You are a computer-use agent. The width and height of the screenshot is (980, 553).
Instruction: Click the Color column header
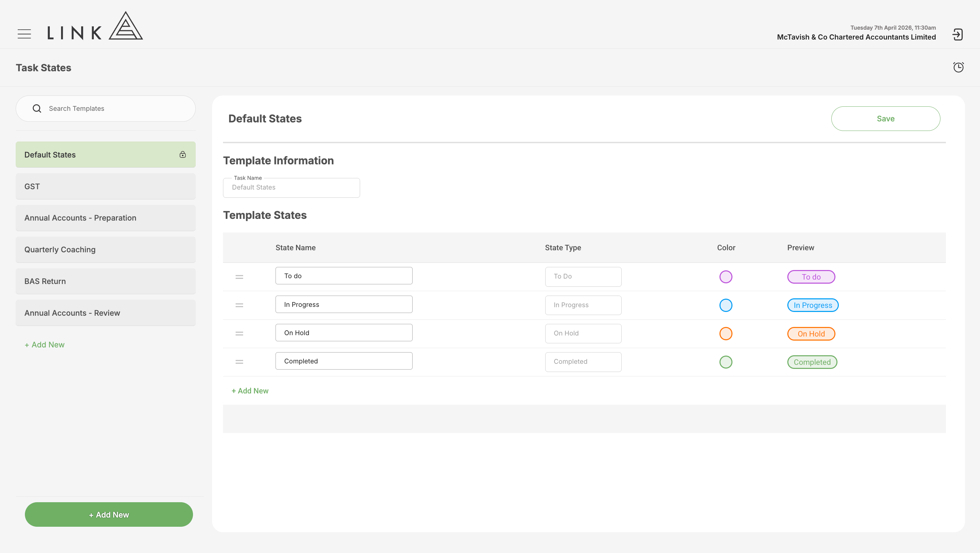tap(726, 248)
